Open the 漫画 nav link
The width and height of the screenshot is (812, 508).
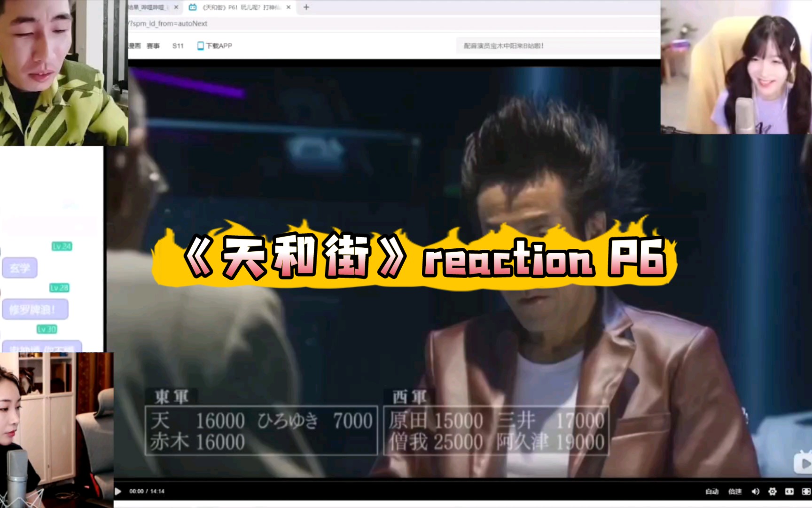pyautogui.click(x=134, y=46)
